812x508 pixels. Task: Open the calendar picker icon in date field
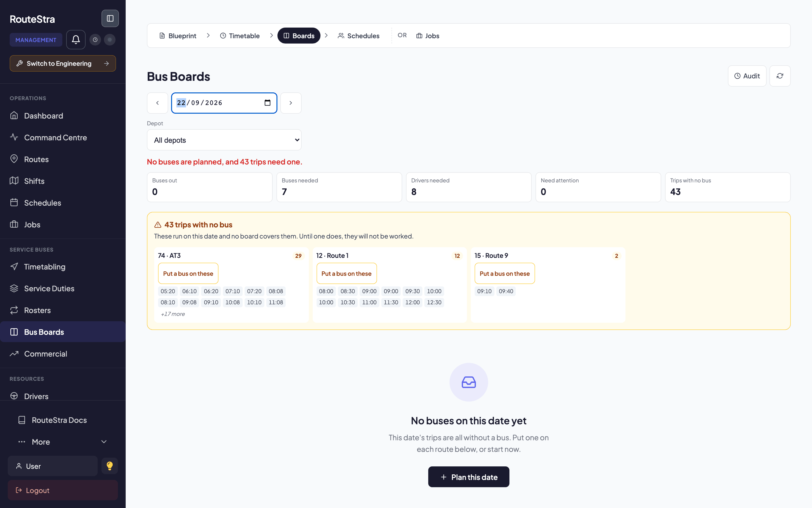coord(268,103)
